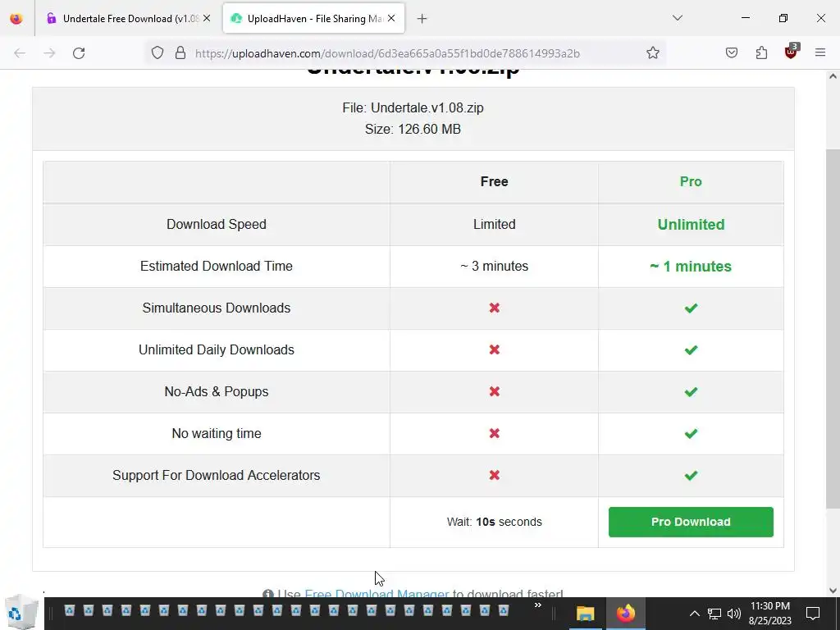The image size is (840, 630).
Task: Click green check for Simultaneous Downloads
Action: [691, 308]
